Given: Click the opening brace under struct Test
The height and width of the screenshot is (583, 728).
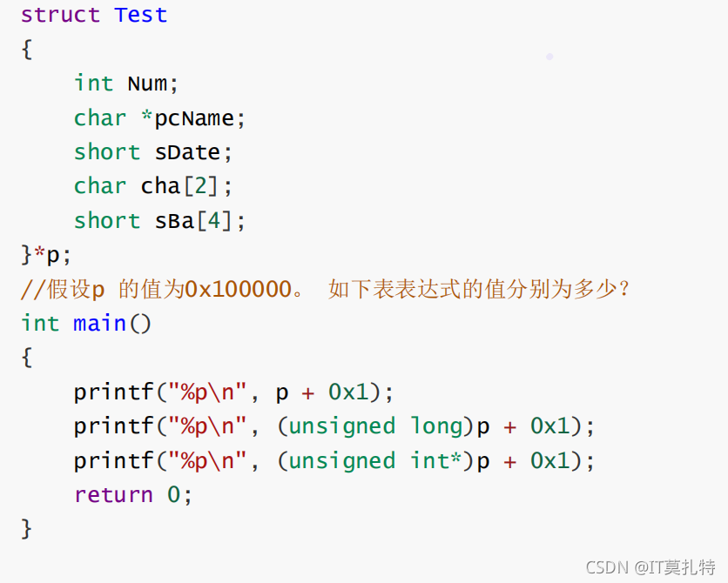Looking at the screenshot, I should [26, 49].
